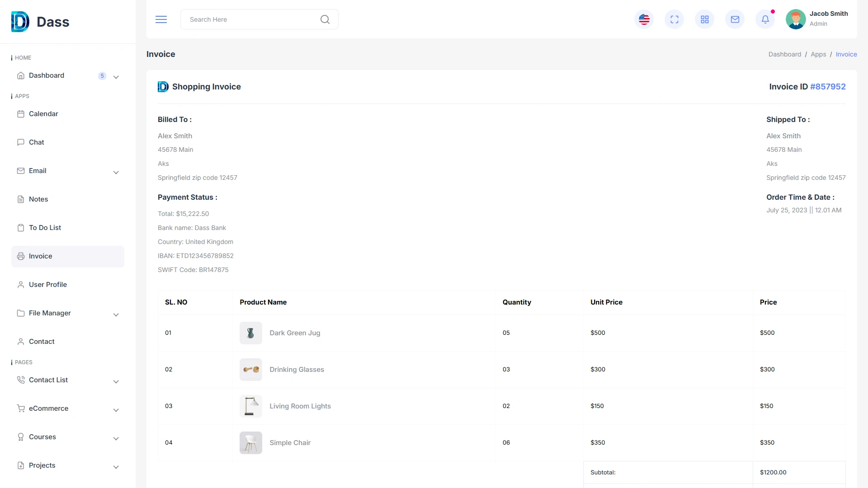Select the Invoice menu item
The image size is (868, 488).
(x=68, y=256)
